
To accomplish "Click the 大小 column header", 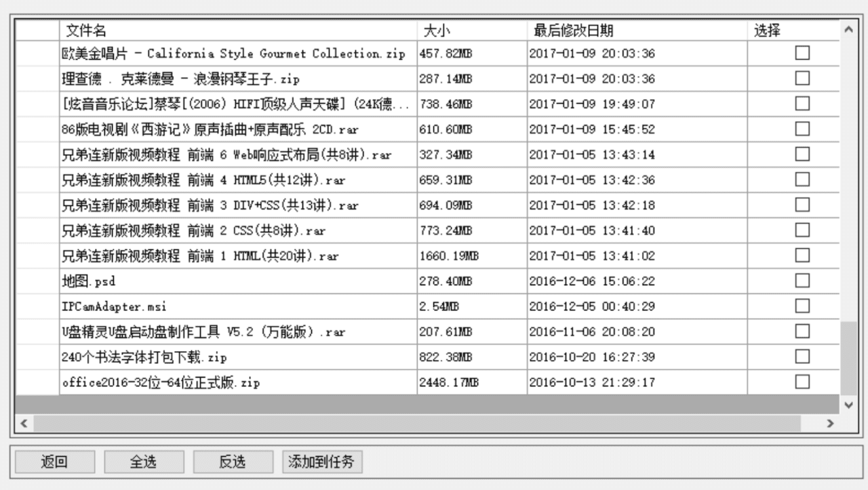I will (471, 30).
